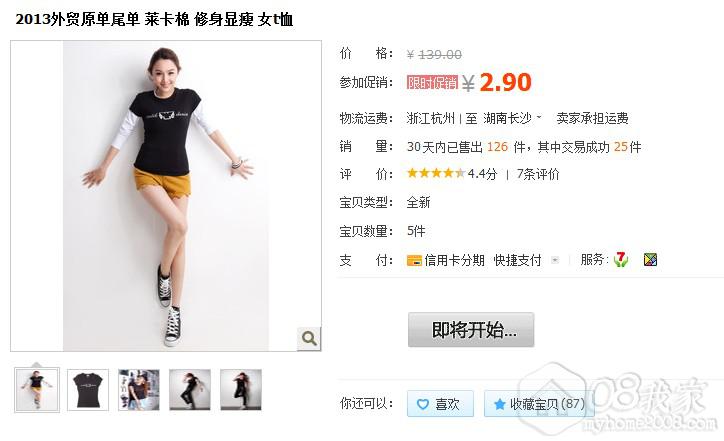The height and width of the screenshot is (441, 724).
Task: Select the fifth thumbnail image
Action: coord(241,390)
